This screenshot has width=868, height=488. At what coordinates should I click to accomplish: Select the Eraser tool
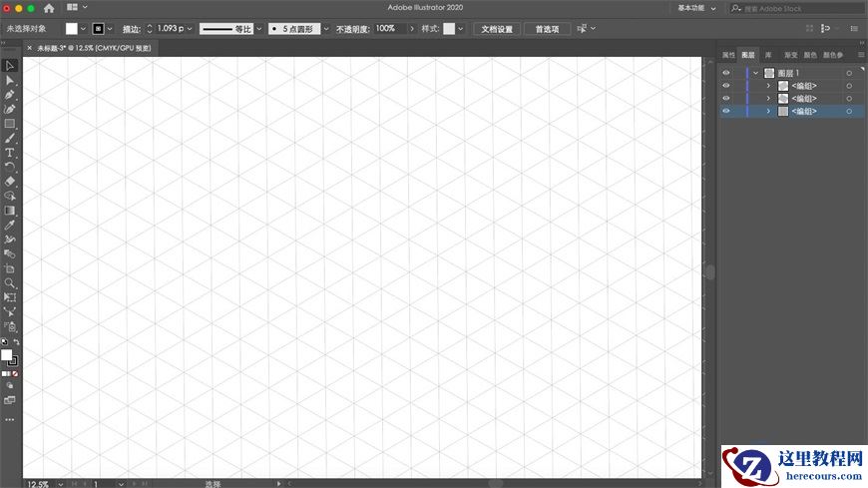point(9,182)
